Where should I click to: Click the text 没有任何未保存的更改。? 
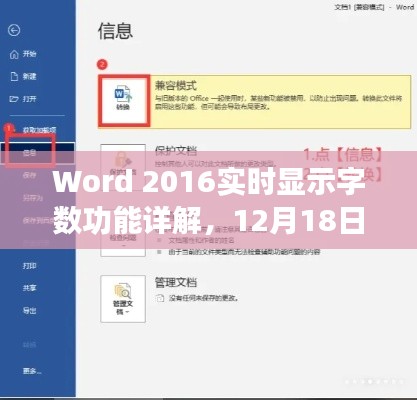coord(204,298)
